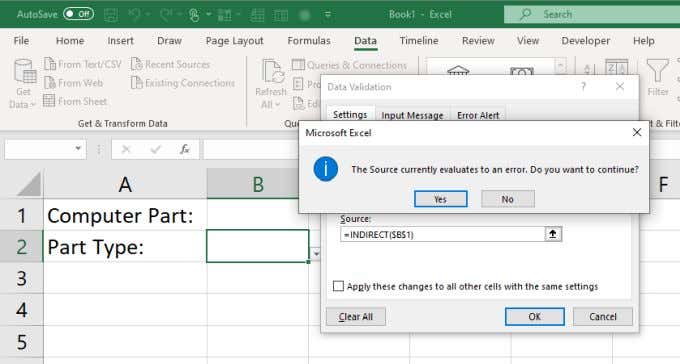The image size is (680, 364).
Task: Open cell B2 dropdown arrow
Action: point(316,253)
